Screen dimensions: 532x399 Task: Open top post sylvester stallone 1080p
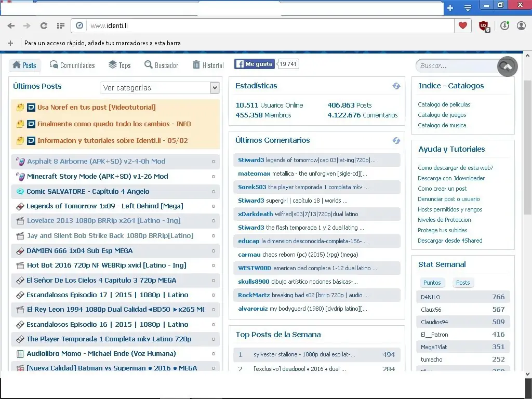(x=304, y=354)
